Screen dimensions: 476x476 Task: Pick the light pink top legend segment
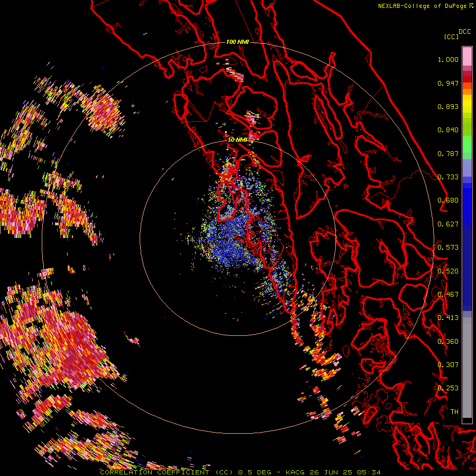point(467,56)
